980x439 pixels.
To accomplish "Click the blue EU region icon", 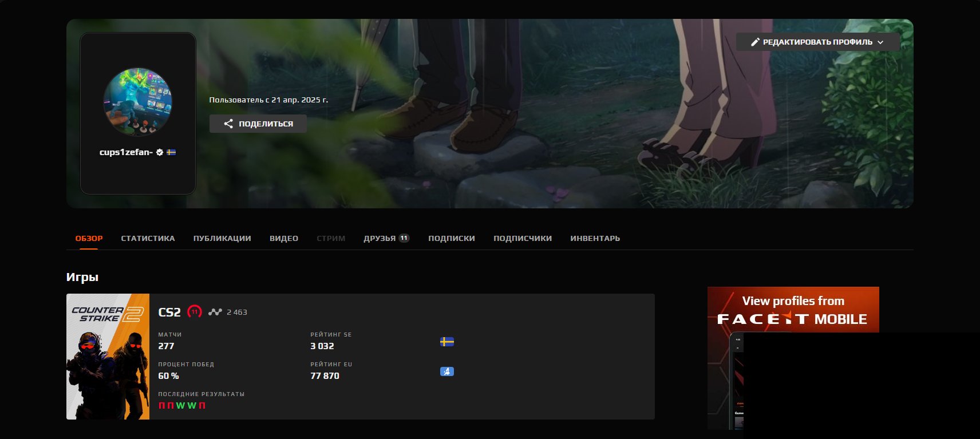I will [x=446, y=371].
